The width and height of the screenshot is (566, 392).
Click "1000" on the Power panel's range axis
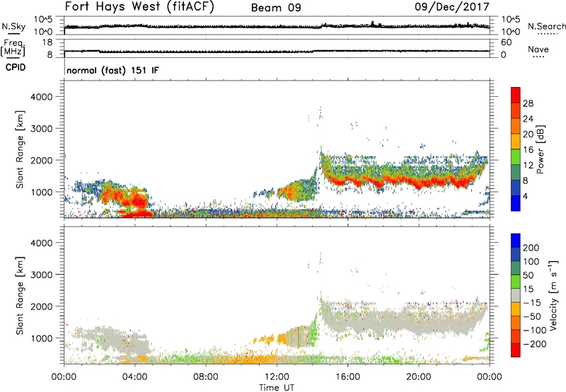pyautogui.click(x=42, y=192)
